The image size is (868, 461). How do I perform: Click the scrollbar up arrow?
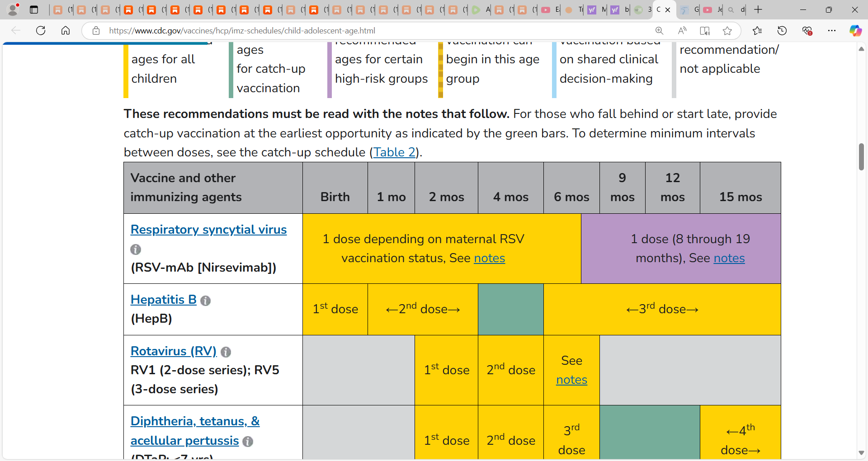861,48
